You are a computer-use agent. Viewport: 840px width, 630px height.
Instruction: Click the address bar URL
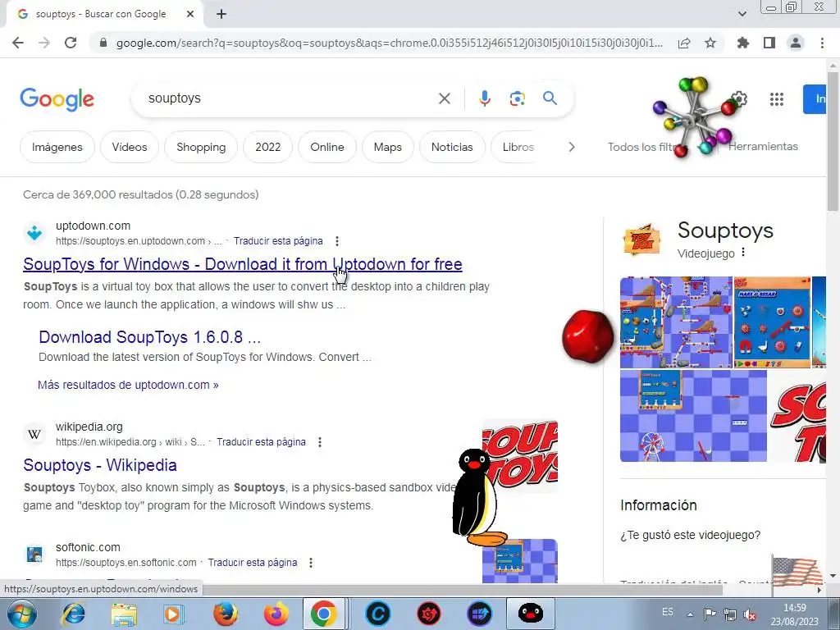[x=389, y=43]
